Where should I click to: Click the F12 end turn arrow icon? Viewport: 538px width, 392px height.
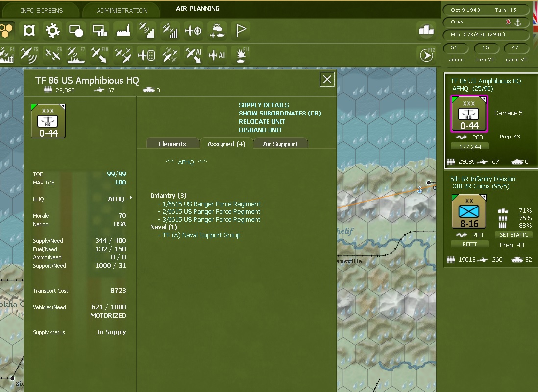(x=426, y=55)
